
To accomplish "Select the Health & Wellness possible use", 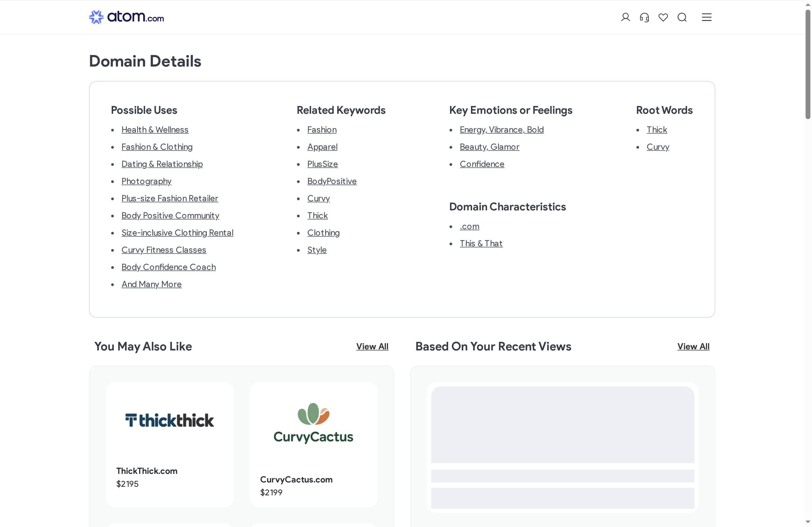I will click(155, 130).
